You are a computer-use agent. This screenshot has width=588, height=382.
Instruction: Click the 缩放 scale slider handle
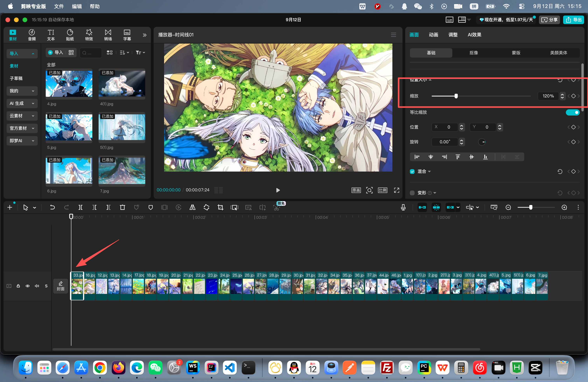click(456, 96)
